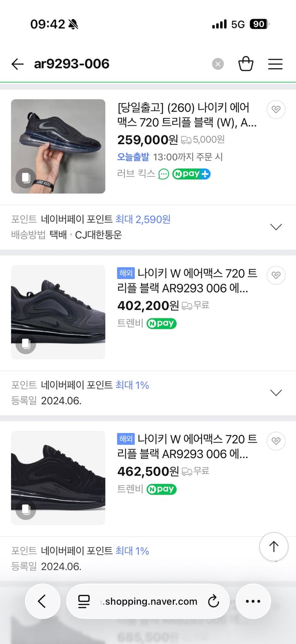The height and width of the screenshot is (644, 296).
Task: Open the browser tabs icon in bottom bar
Action: coord(83,601)
